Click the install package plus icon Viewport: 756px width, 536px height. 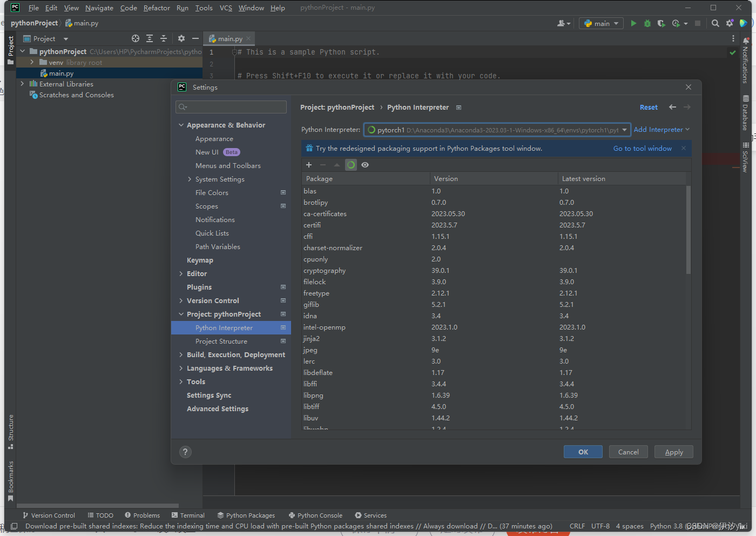click(309, 165)
